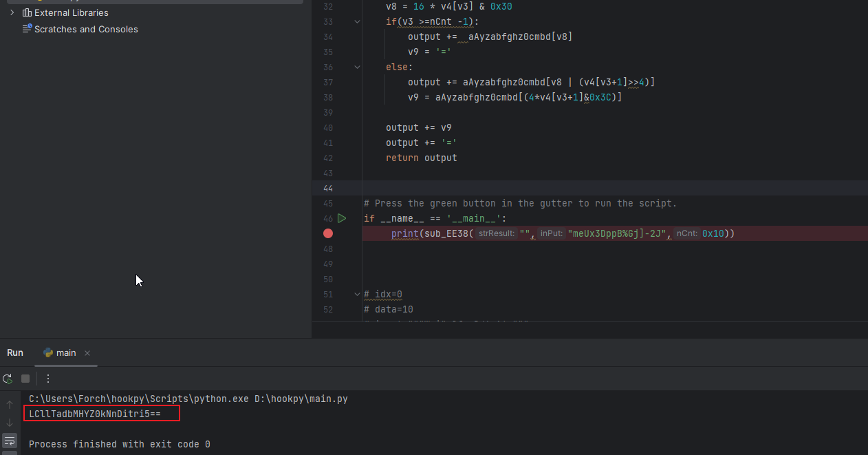Screen dimensions: 868x455
Task: Fold the comment block marker at line 51
Action: (357, 294)
